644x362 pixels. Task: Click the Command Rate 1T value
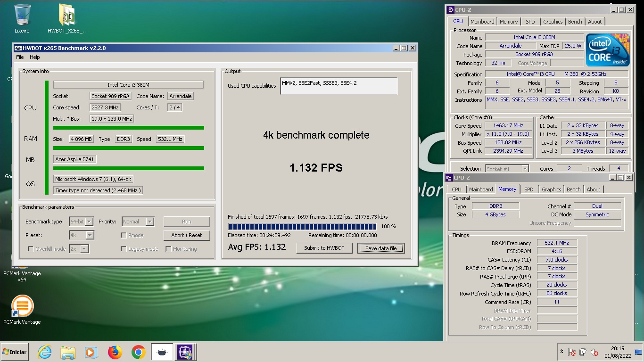557,302
